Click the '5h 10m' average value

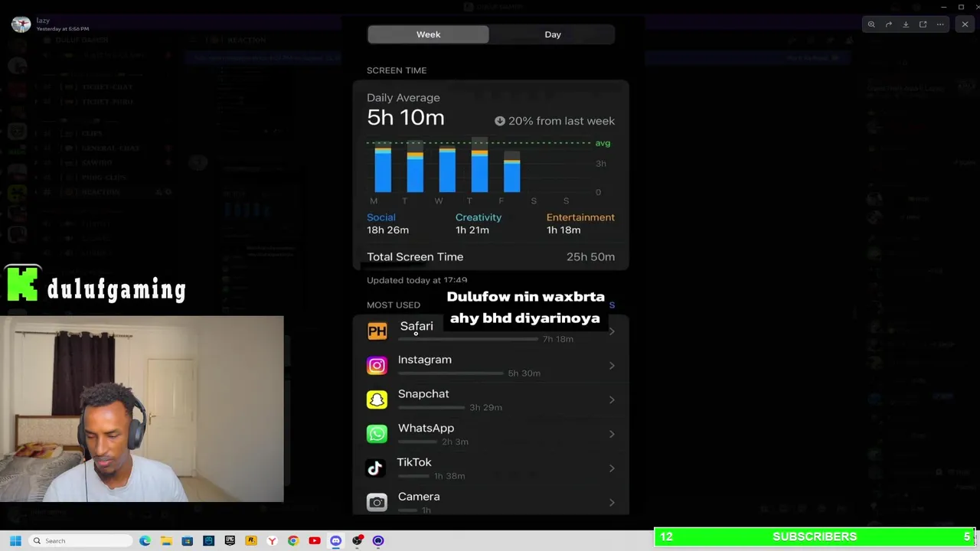pos(406,118)
